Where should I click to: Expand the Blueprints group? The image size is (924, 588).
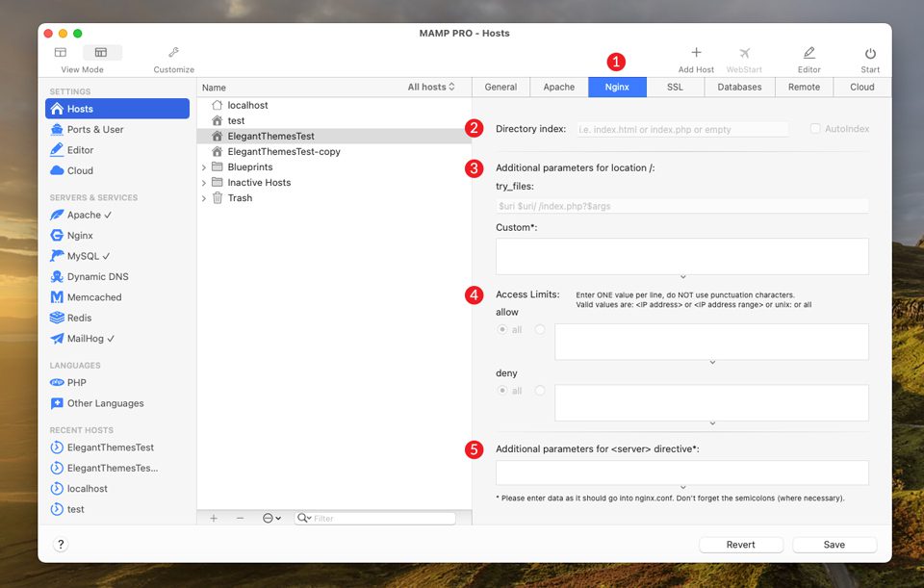point(203,166)
